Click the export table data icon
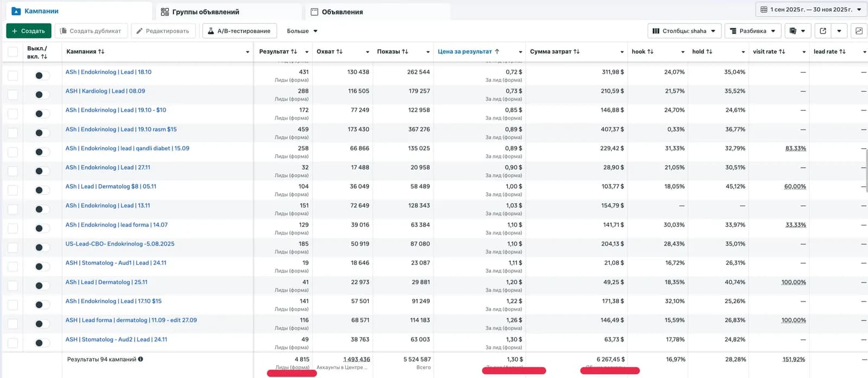The width and height of the screenshot is (868, 378). click(x=822, y=31)
